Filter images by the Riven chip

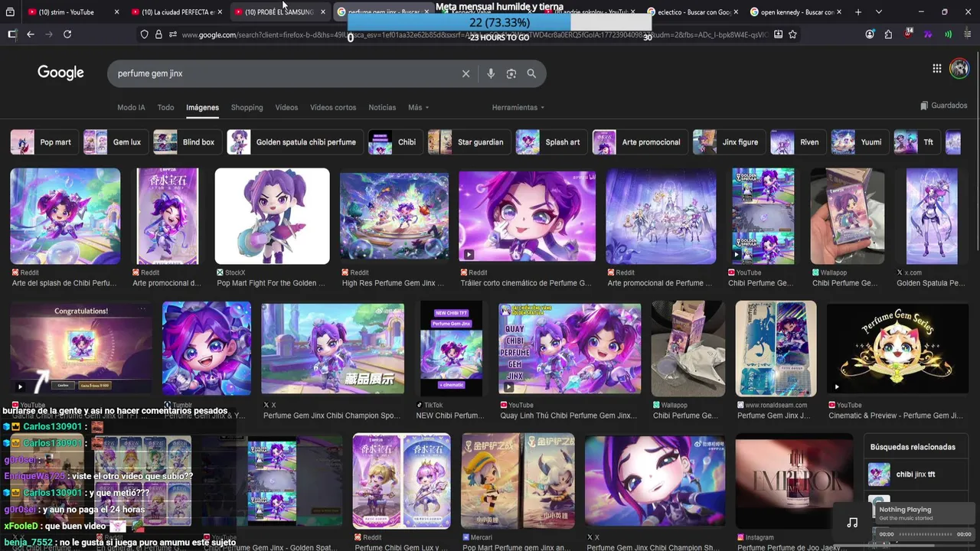point(797,142)
